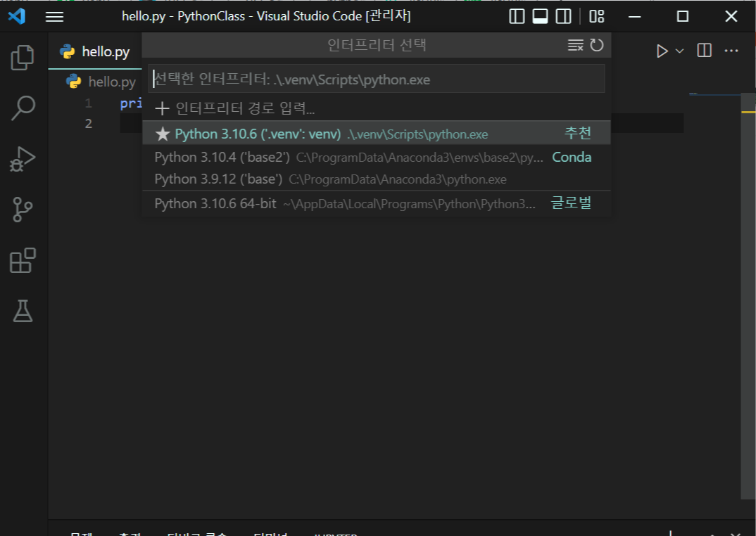Clear cached interpreters via list icon
Image resolution: width=756 pixels, height=536 pixels.
(x=576, y=45)
